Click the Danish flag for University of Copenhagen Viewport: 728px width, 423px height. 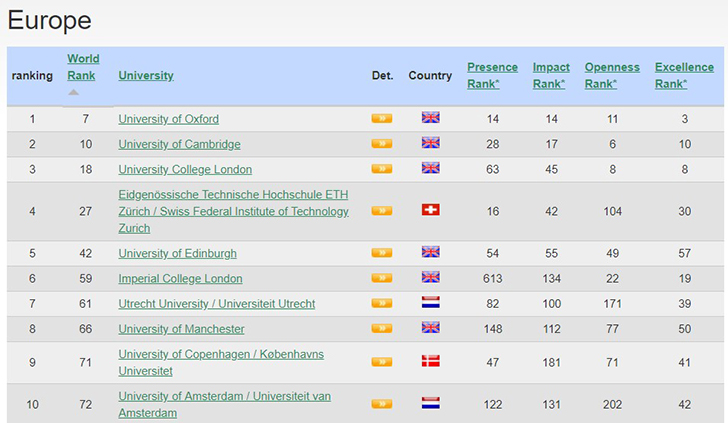(x=430, y=361)
